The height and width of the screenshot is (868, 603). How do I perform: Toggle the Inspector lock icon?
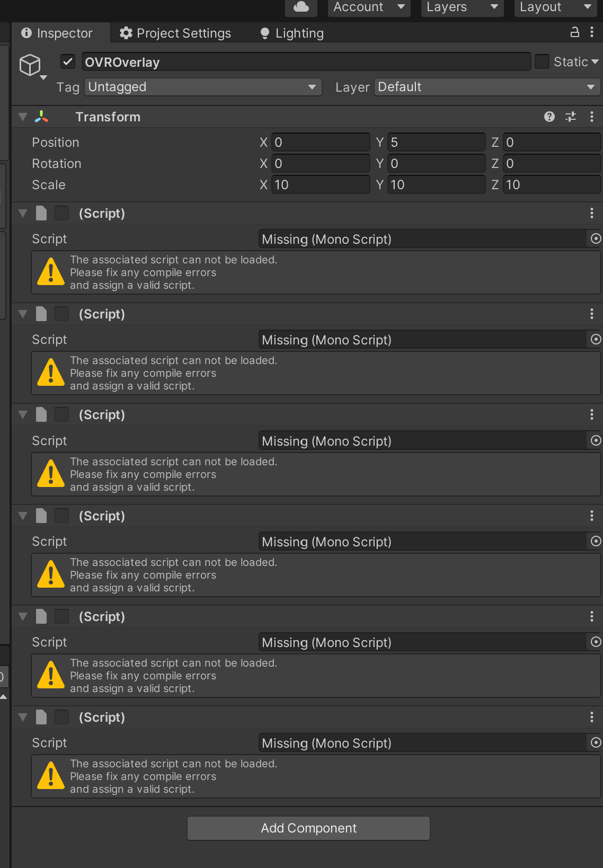pyautogui.click(x=574, y=32)
